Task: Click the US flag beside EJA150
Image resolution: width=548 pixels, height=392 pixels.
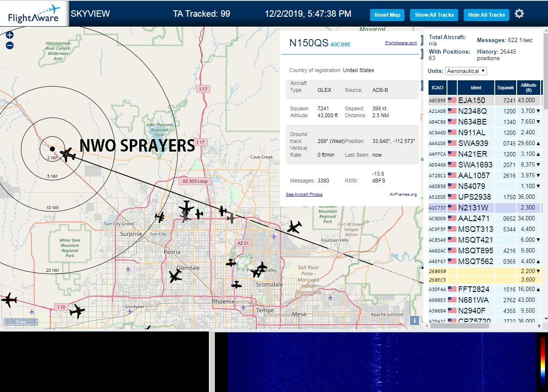Action: (452, 100)
